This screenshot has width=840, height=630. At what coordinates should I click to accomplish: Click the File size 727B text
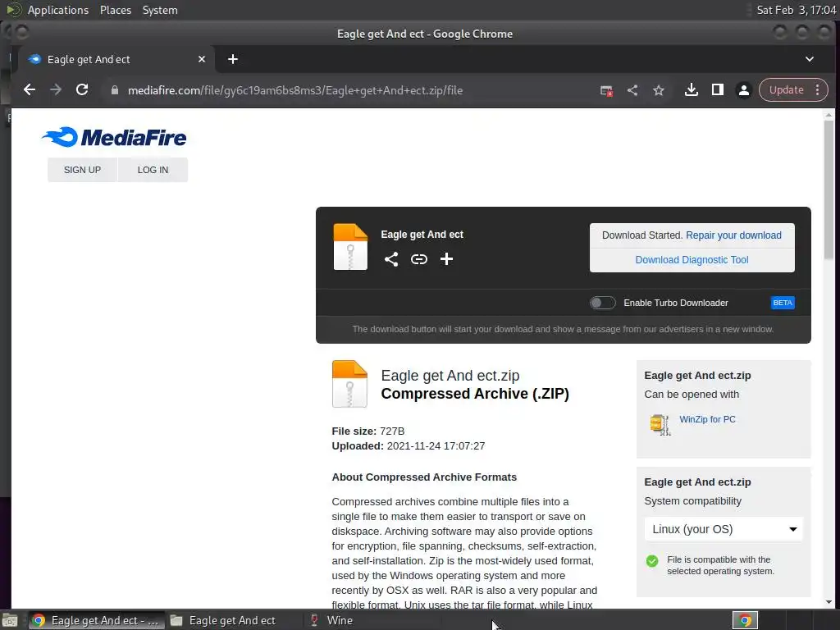(x=368, y=431)
